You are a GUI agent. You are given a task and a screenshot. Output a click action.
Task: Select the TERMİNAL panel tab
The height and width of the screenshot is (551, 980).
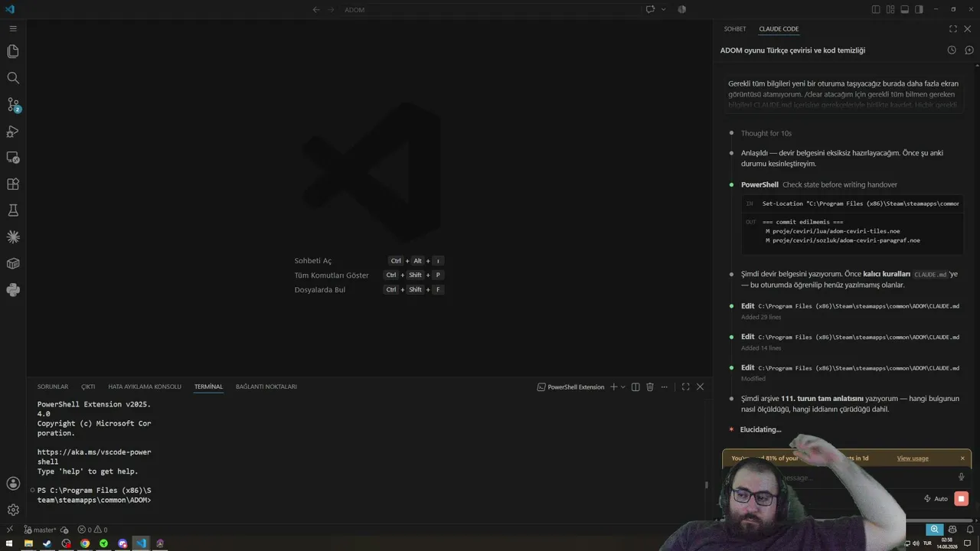[x=208, y=387]
